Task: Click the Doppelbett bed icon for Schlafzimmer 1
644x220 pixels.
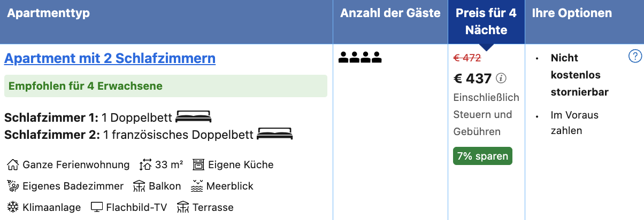Action: [x=194, y=116]
